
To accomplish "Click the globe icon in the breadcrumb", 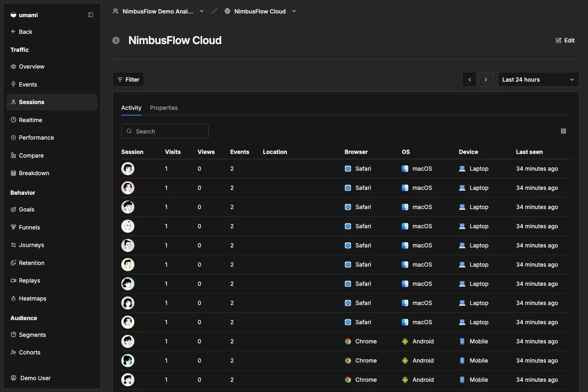I will [x=227, y=11].
